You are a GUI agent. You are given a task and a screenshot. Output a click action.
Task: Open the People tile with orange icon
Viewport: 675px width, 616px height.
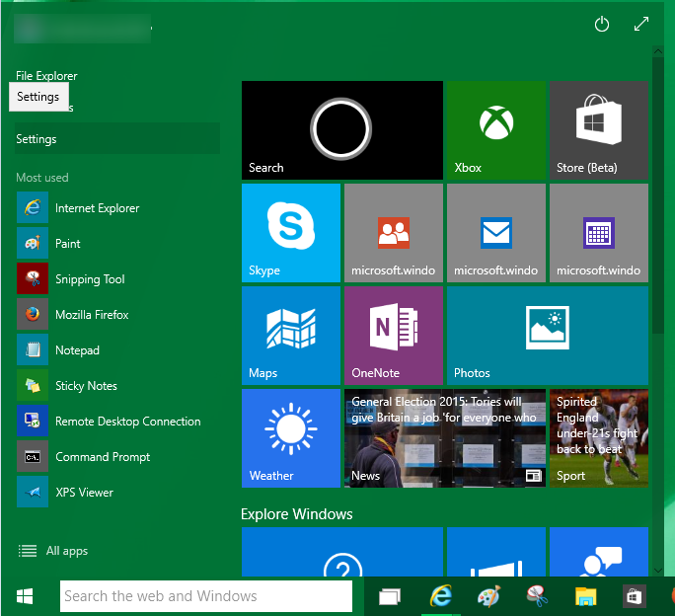pyautogui.click(x=394, y=233)
